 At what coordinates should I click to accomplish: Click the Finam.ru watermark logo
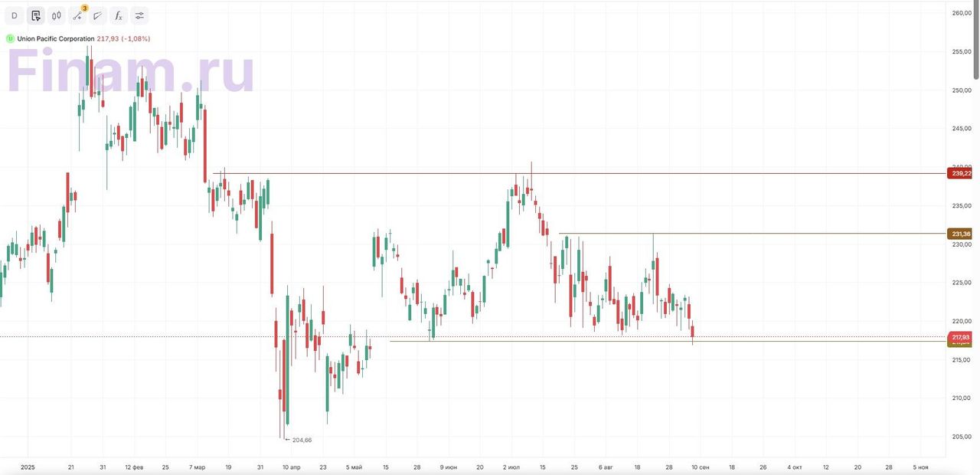[130, 73]
